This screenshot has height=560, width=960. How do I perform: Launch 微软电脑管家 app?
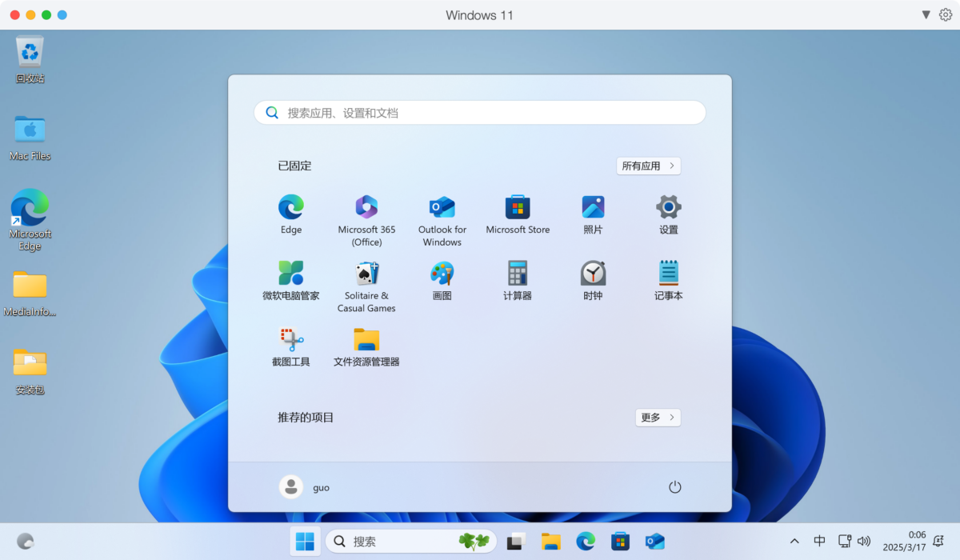pos(291,281)
